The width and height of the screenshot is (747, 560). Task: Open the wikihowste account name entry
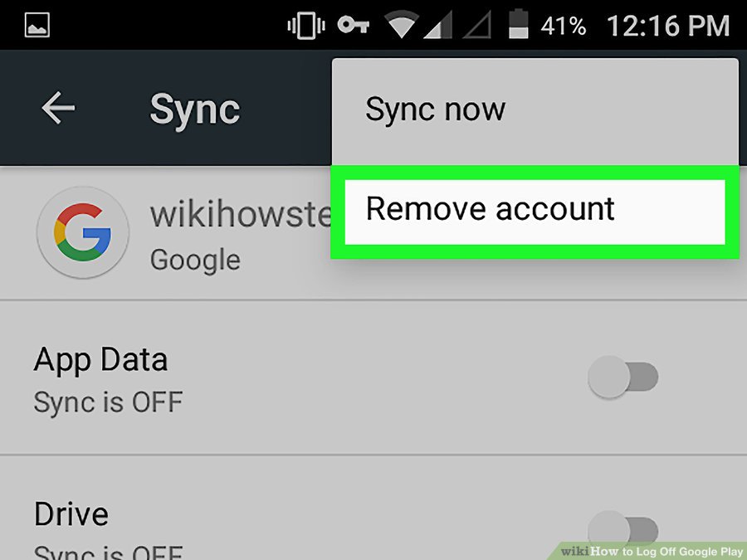click(241, 214)
